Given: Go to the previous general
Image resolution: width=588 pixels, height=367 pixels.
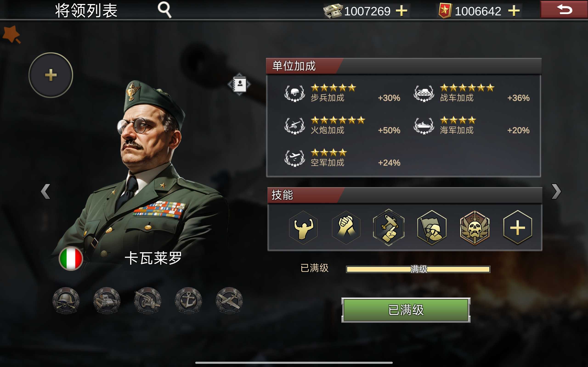Looking at the screenshot, I should click(45, 192).
